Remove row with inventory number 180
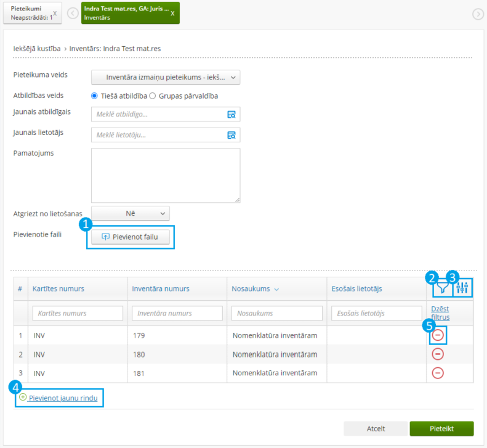This screenshot has height=448, width=487. [438, 354]
